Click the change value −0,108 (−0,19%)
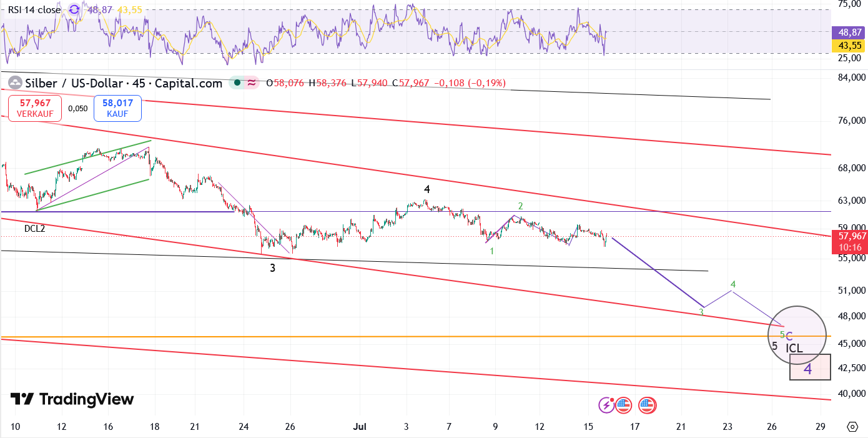The height and width of the screenshot is (438, 868). pyautogui.click(x=471, y=83)
